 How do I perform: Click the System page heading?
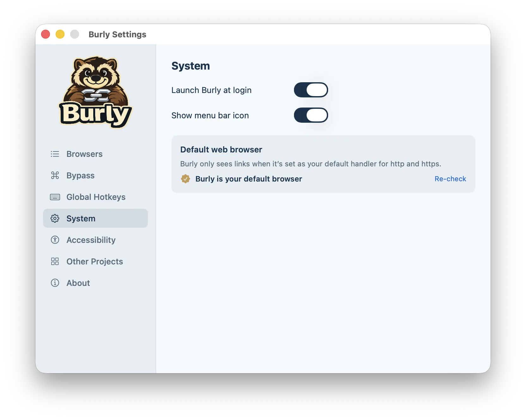tap(191, 66)
